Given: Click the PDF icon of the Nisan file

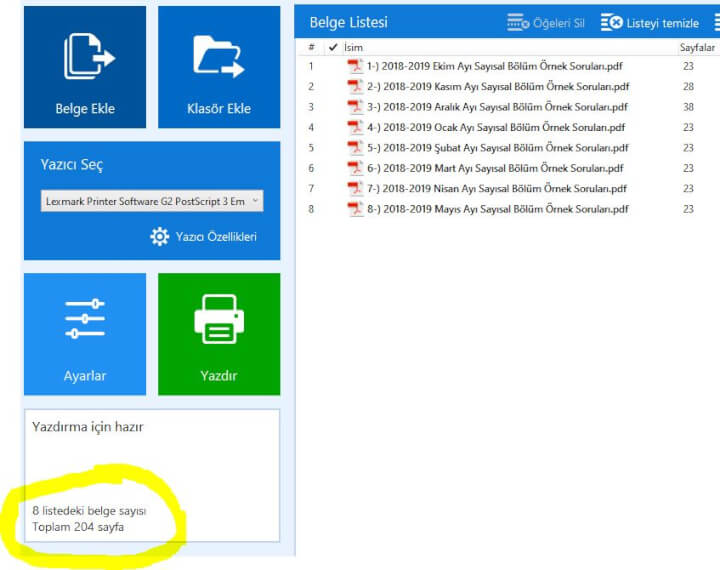Looking at the screenshot, I should coord(355,188).
